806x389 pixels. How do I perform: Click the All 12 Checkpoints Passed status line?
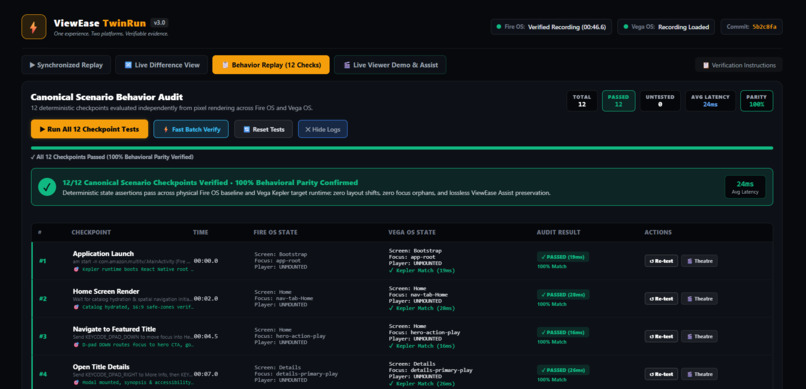[112, 157]
